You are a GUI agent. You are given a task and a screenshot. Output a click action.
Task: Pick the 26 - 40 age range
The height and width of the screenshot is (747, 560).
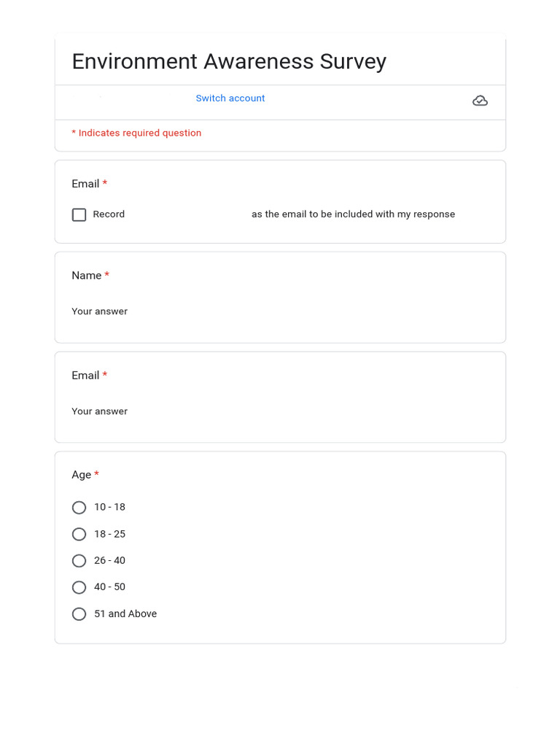pyautogui.click(x=79, y=561)
